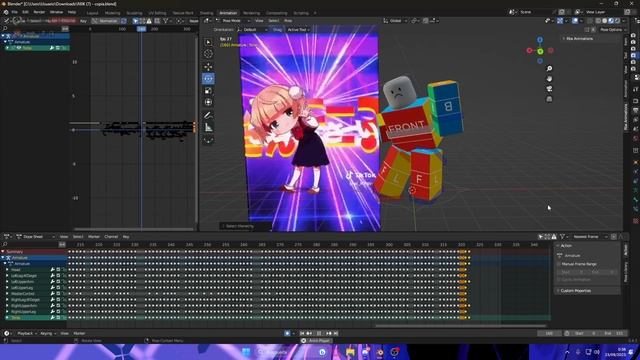Open the Dope Sheet editor type icon
Image resolution: width=640 pixels, height=360 pixels.
point(7,237)
